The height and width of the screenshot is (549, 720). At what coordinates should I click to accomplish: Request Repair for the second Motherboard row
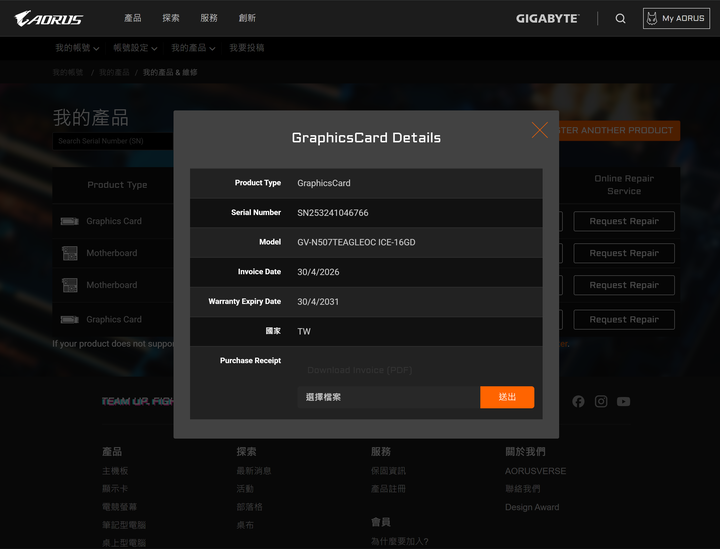click(624, 285)
